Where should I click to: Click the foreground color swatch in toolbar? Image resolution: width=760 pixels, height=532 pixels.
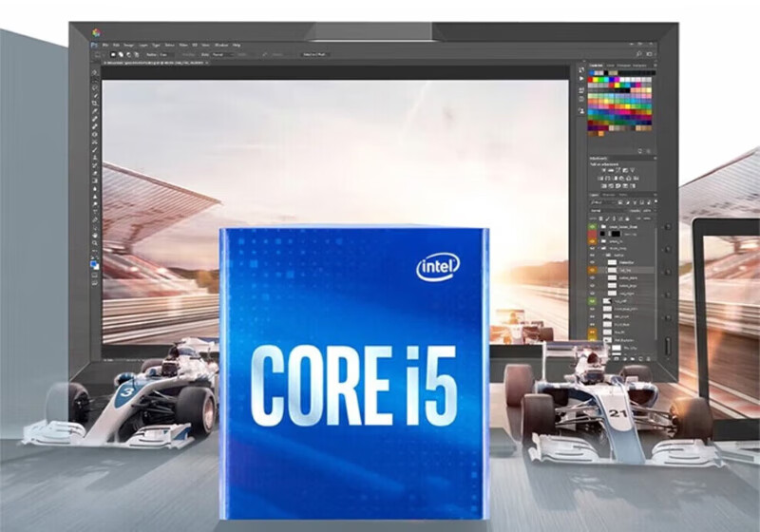[x=93, y=263]
